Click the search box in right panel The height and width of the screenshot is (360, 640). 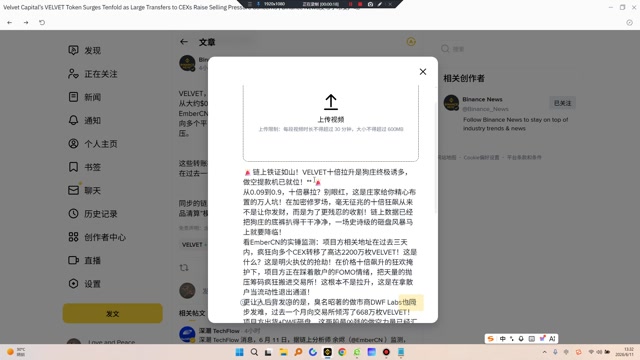[508, 49]
